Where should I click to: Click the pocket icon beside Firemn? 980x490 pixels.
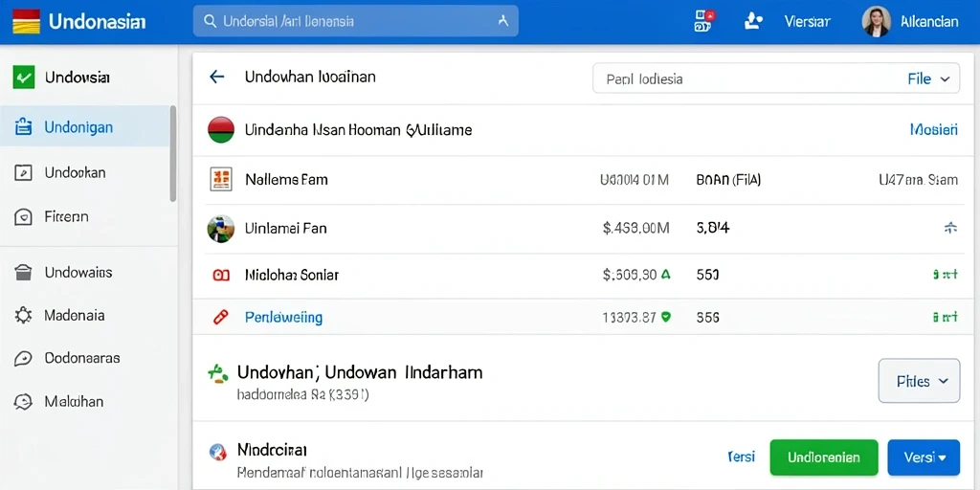coord(23,217)
